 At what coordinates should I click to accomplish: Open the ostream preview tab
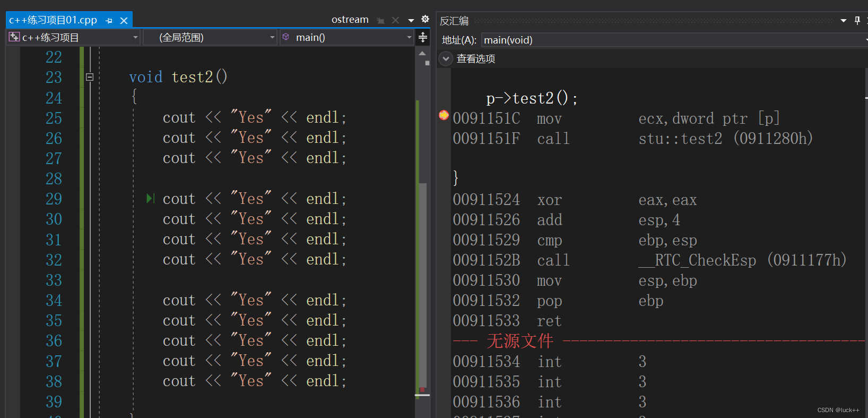(350, 20)
